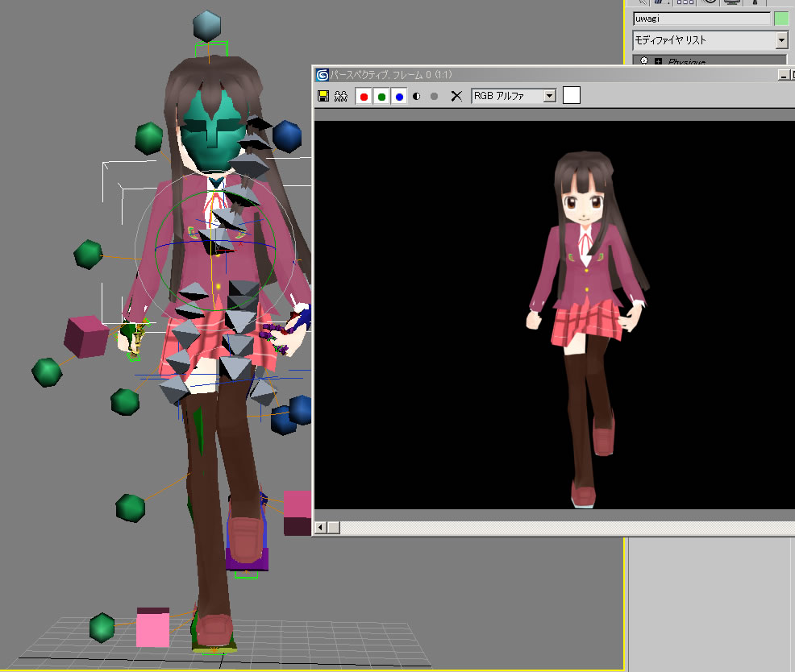Image resolution: width=795 pixels, height=672 pixels.
Task: Clear the render with the X icon
Action: pyautogui.click(x=456, y=96)
